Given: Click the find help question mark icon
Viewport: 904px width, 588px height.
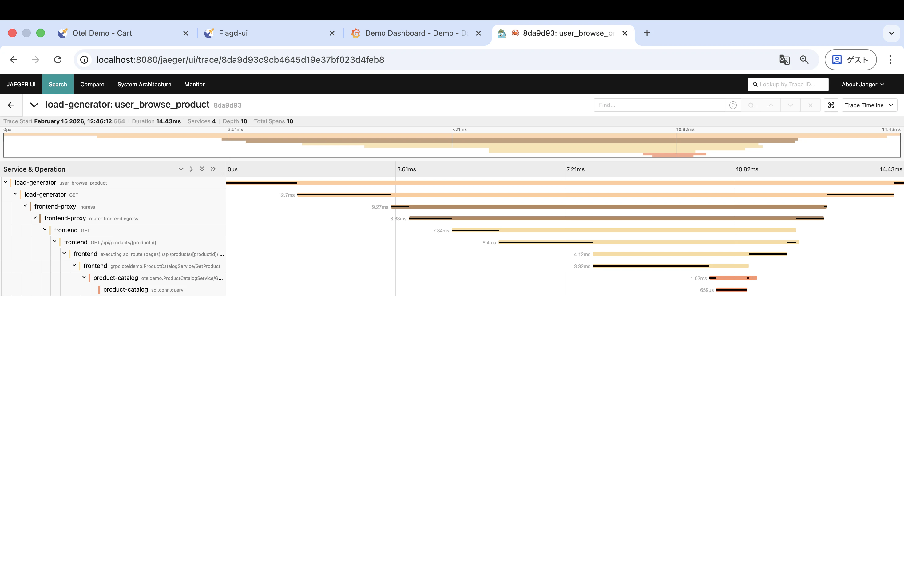Looking at the screenshot, I should click(733, 105).
